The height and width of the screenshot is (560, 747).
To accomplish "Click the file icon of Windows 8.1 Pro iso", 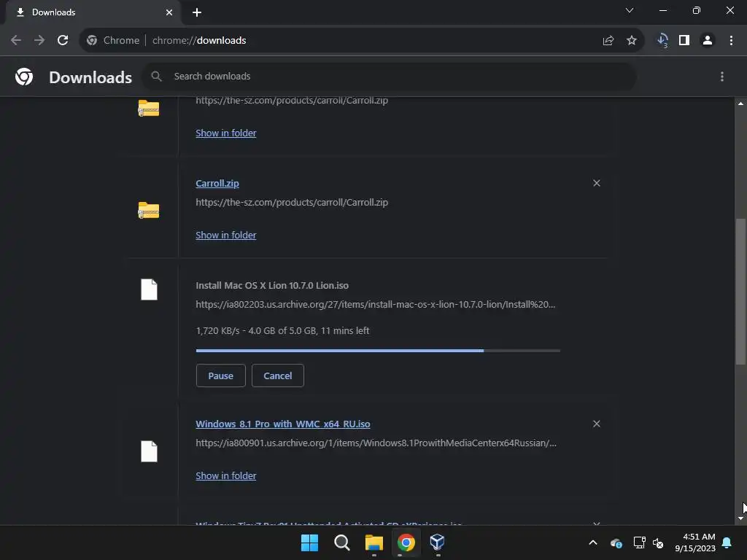I will pyautogui.click(x=149, y=451).
